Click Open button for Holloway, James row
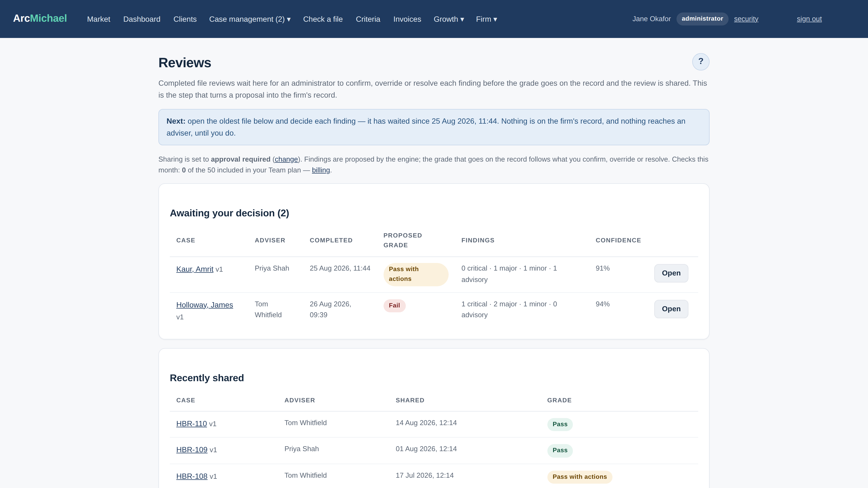This screenshot has height=488, width=868. tap(671, 309)
